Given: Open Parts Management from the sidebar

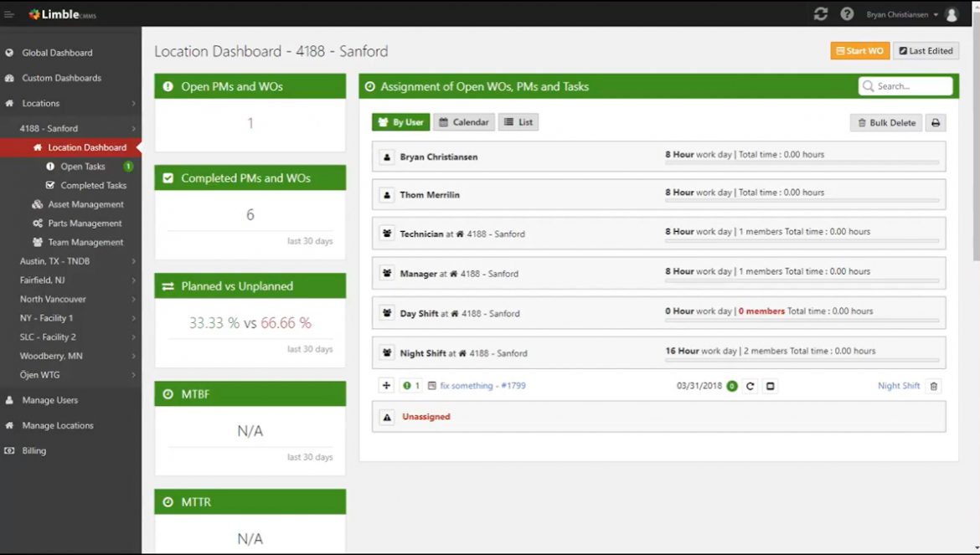Looking at the screenshot, I should point(81,223).
